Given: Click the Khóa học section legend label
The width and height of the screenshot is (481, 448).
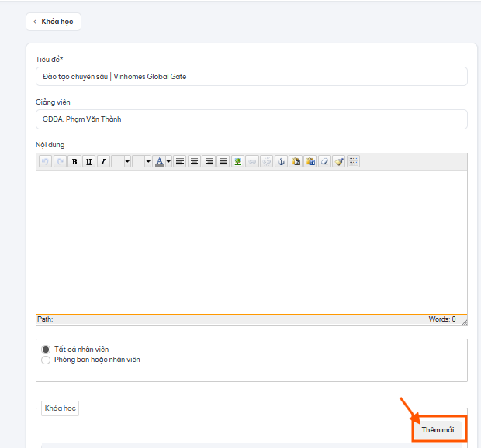Looking at the screenshot, I should click(x=61, y=408).
